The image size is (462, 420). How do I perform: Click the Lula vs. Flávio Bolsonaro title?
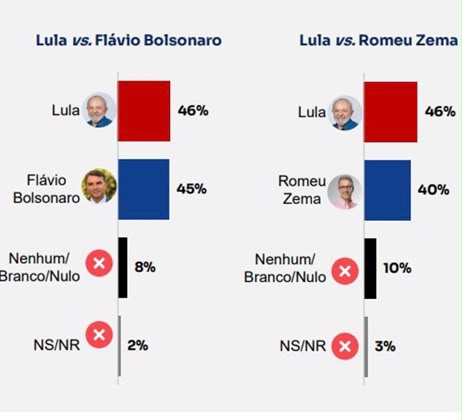coord(129,41)
